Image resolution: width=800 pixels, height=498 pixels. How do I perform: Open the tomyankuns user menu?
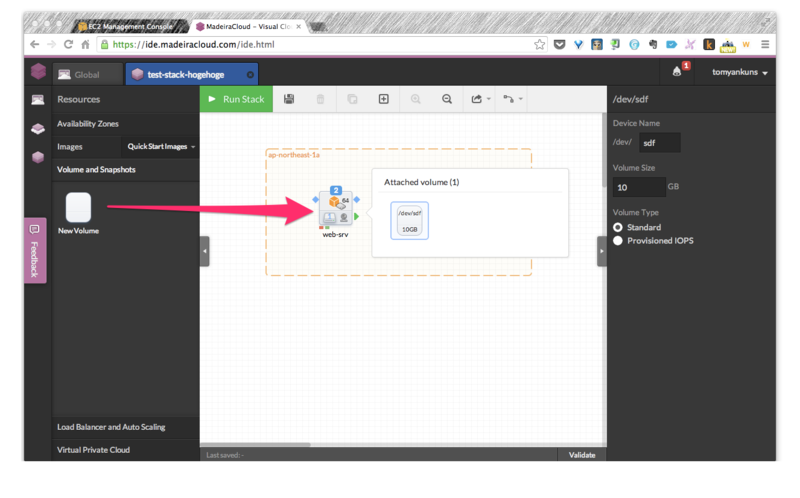[x=739, y=72]
